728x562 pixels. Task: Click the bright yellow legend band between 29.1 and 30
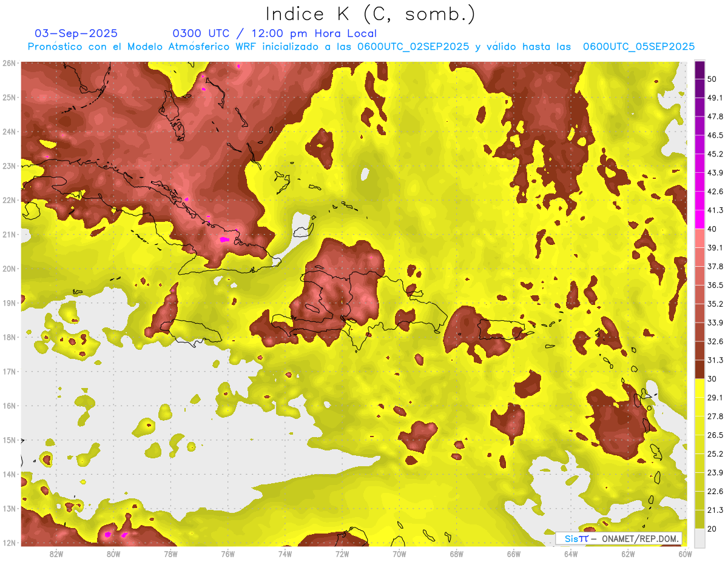699,389
